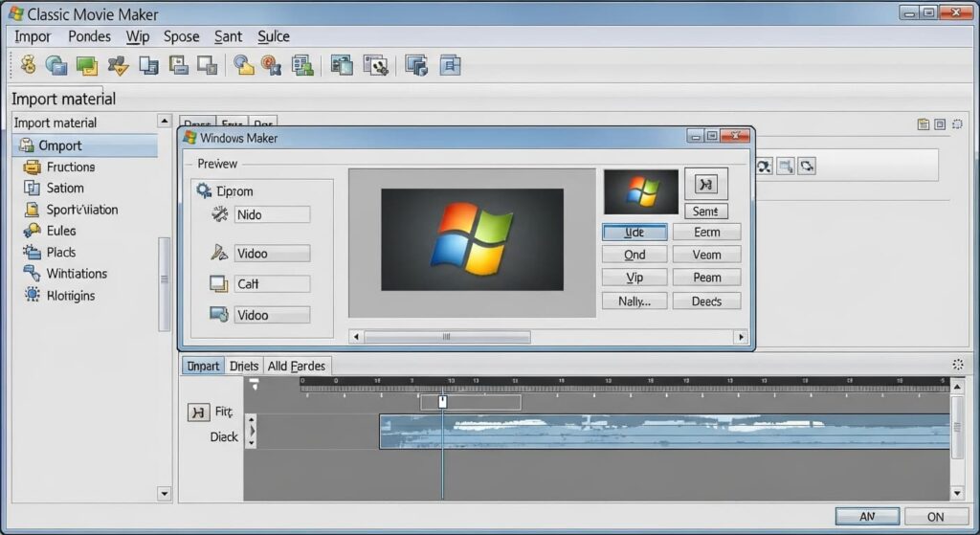Image resolution: width=980 pixels, height=535 pixels.
Task: Click the Placs icon in the sidebar
Action: coord(32,252)
